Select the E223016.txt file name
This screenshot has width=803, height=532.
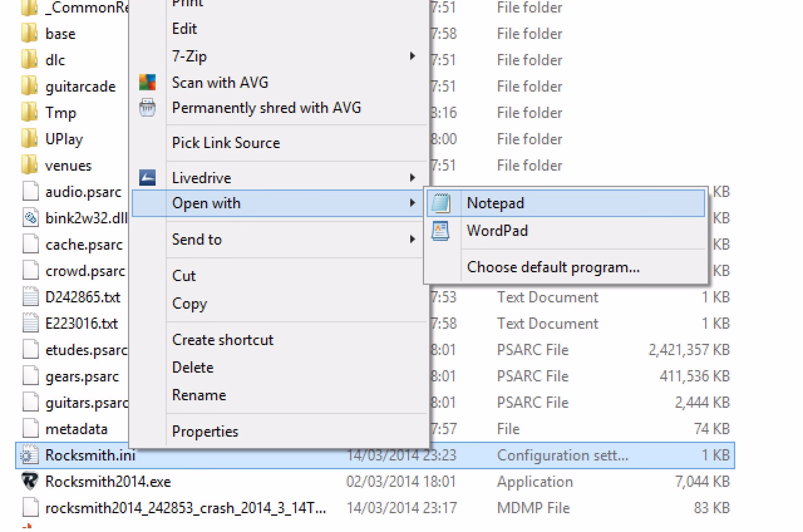pyautogui.click(x=82, y=324)
